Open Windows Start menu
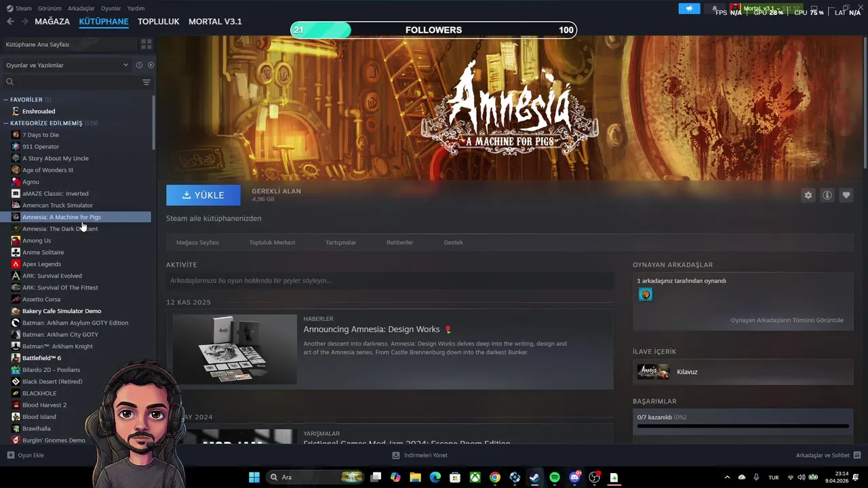This screenshot has height=488, width=868. point(254,477)
